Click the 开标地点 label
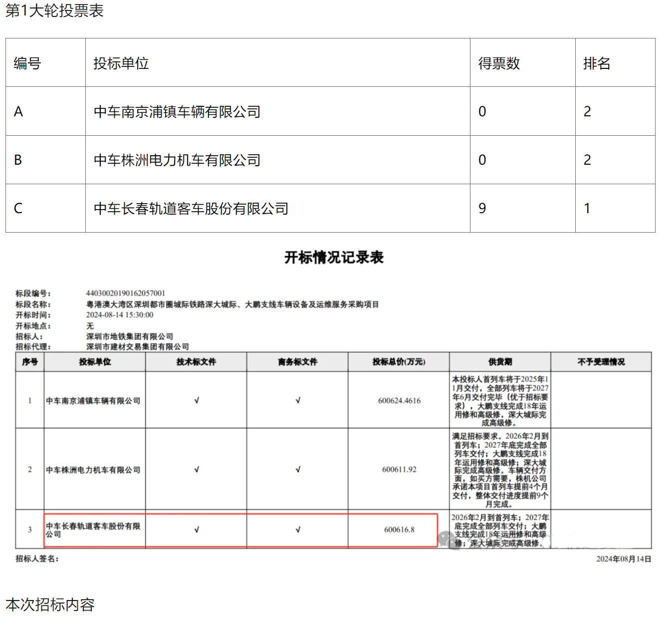The image size is (672, 620). click(x=33, y=326)
